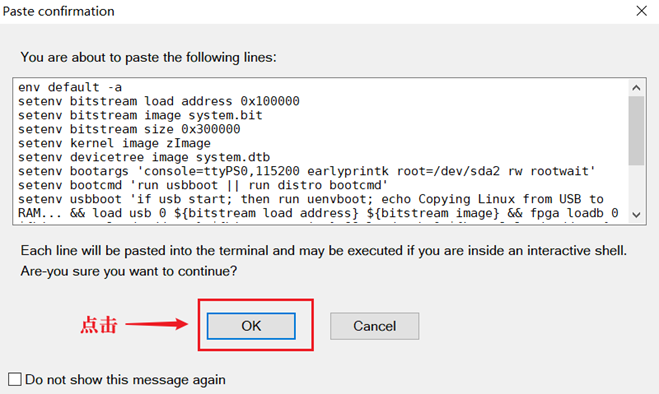The height and width of the screenshot is (394, 659).
Task: Click the "env default -a" line
Action: [x=70, y=87]
